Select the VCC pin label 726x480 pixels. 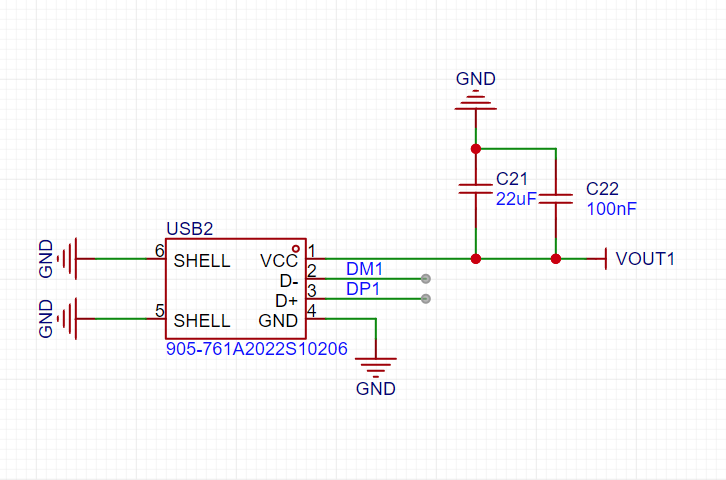point(279,261)
